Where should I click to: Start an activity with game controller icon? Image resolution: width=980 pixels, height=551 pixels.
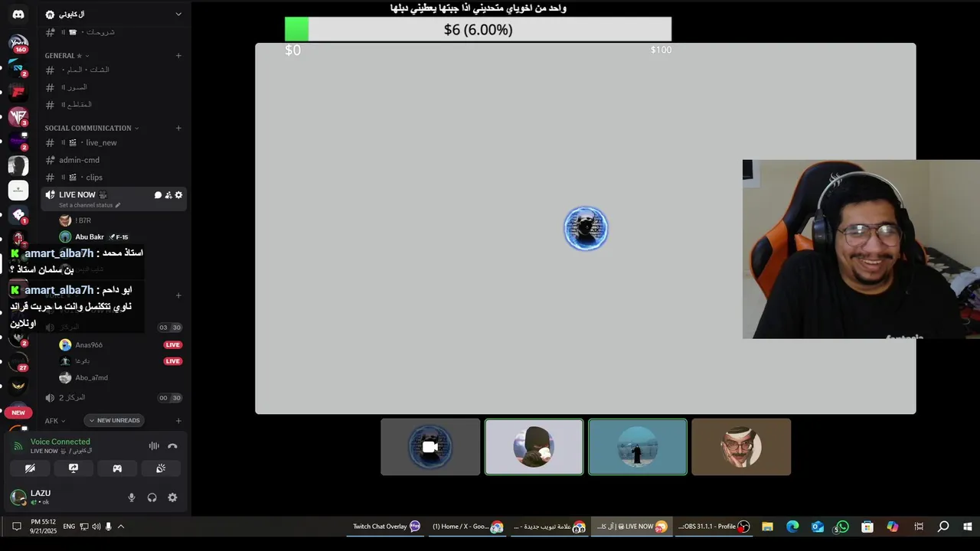point(117,468)
